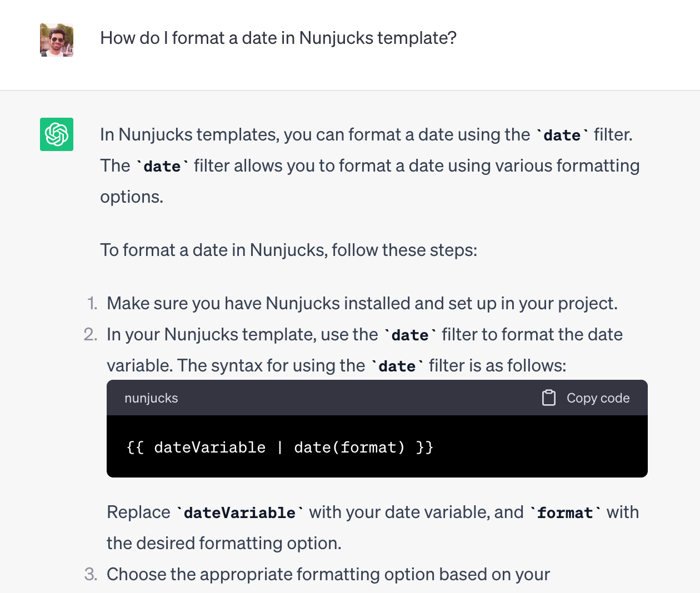
Task: Select step 3 about formatting options
Action: pyautogui.click(x=328, y=574)
